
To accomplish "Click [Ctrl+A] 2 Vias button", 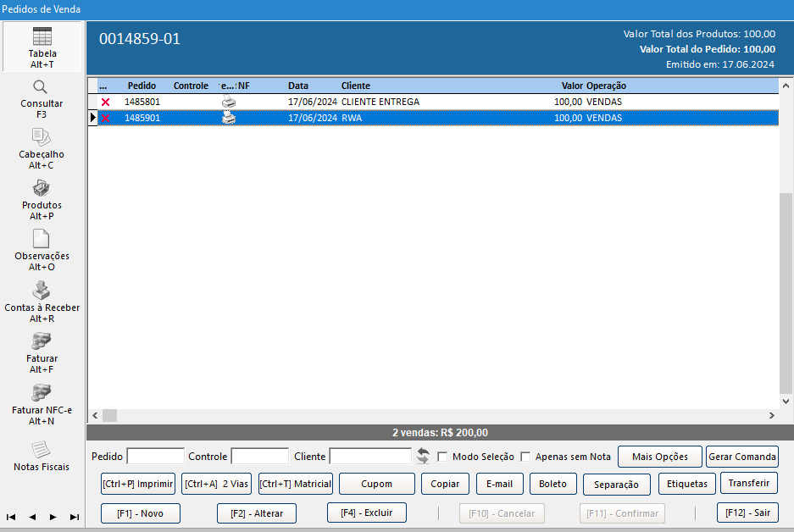I will pos(216,484).
